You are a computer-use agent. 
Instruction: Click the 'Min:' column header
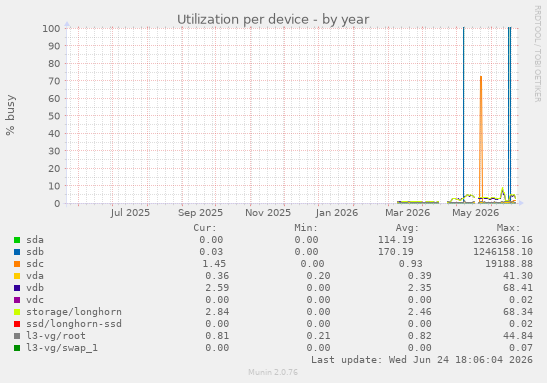coord(306,228)
